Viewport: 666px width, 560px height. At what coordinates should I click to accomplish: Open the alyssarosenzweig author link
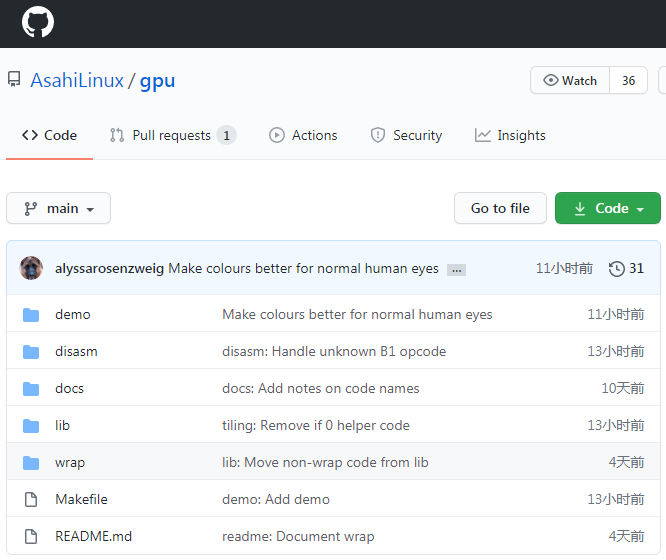[x=109, y=269]
